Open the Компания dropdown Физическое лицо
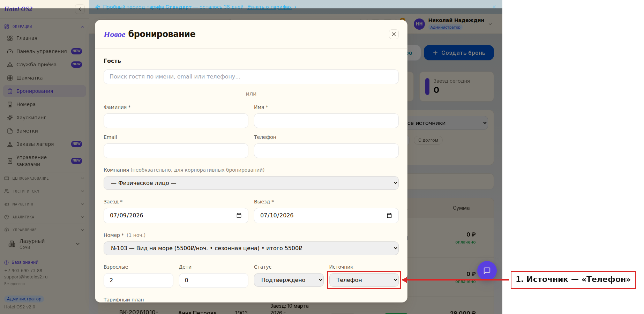Image resolution: width=644 pixels, height=314 pixels. tap(251, 183)
